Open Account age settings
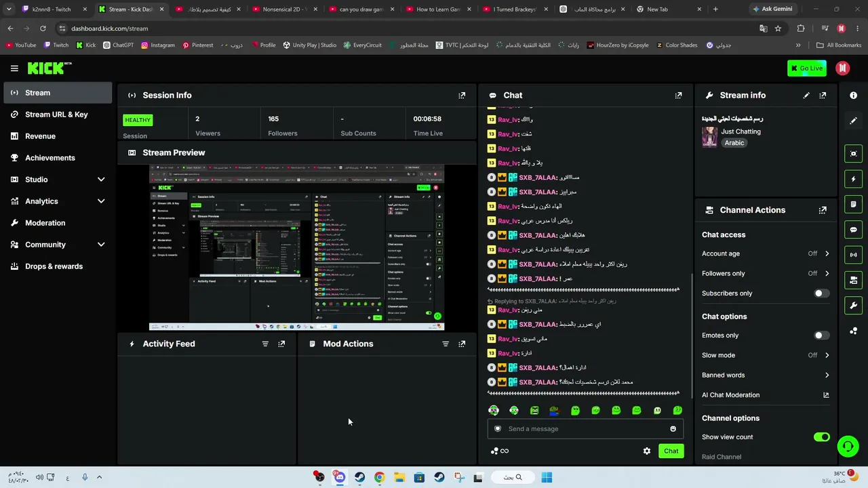868x488 pixels. pos(766,253)
